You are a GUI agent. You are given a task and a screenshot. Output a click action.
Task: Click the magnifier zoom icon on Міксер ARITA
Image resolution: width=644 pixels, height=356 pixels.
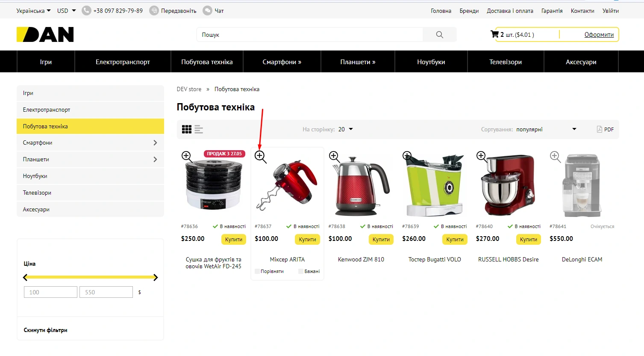(x=260, y=157)
